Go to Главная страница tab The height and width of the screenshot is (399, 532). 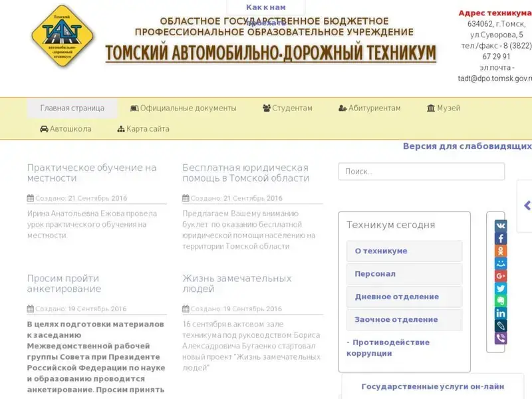[72, 108]
